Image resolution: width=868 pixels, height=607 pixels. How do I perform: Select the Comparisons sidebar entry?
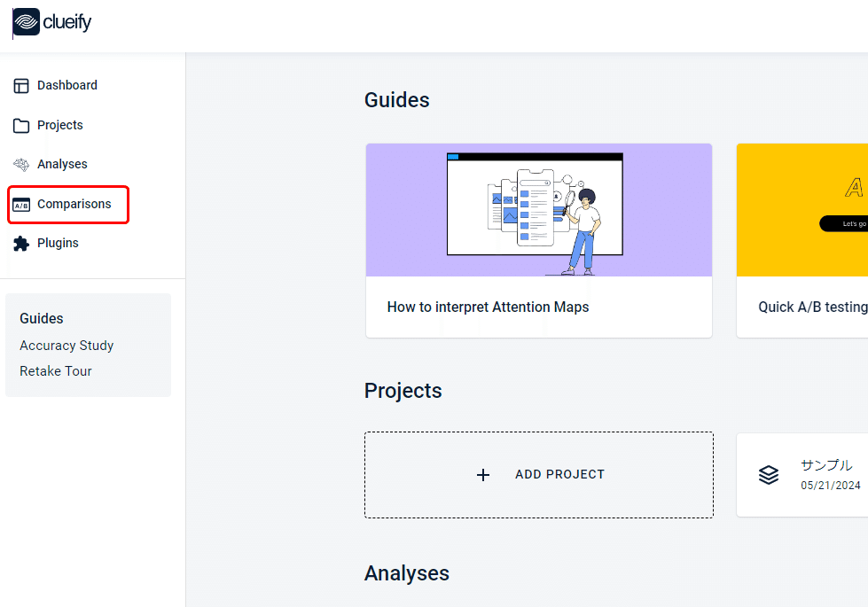pyautogui.click(x=72, y=204)
